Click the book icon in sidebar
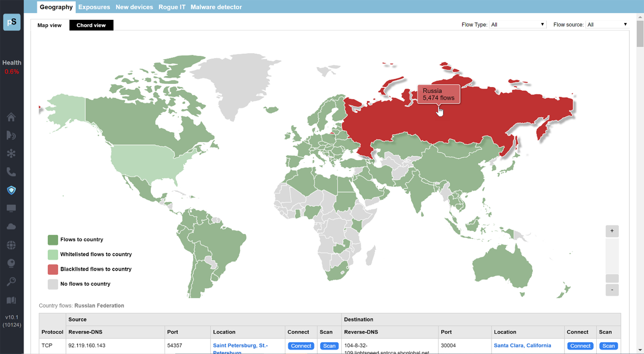Screen dimensions: 644x354 pos(11,300)
